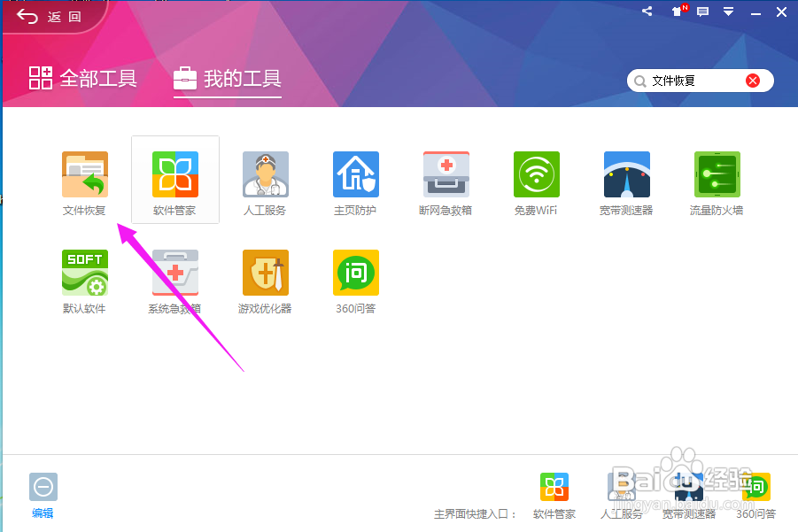The width and height of the screenshot is (798, 532).
Task: Open the feedback message icon
Action: click(x=703, y=12)
